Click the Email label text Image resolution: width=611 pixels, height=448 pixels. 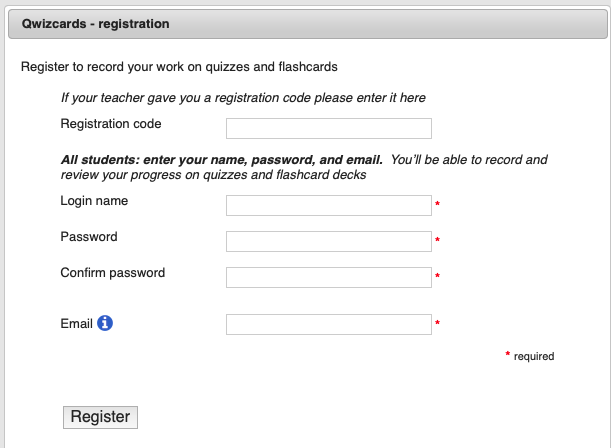tap(76, 323)
